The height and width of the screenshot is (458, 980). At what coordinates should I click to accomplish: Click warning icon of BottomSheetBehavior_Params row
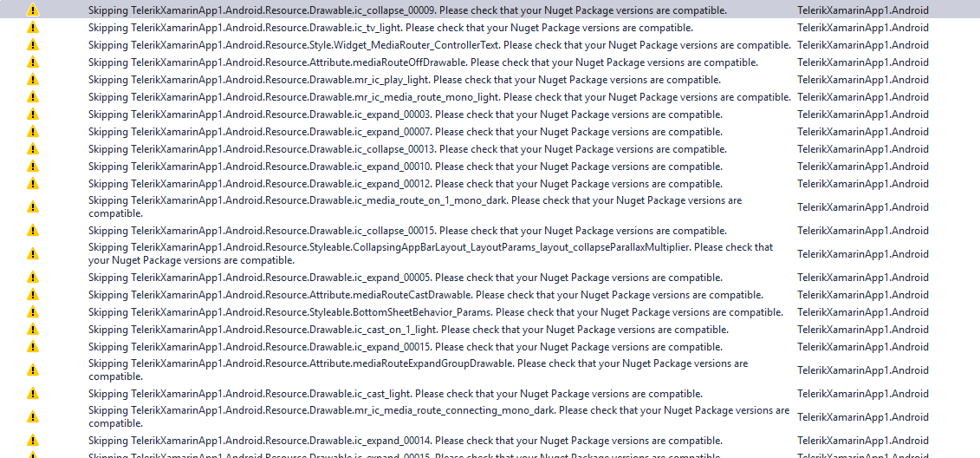[x=33, y=312]
